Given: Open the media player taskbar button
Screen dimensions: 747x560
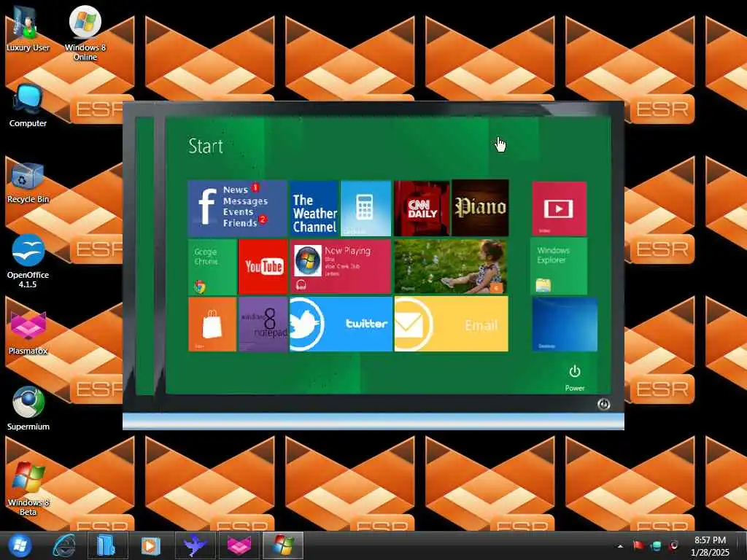Looking at the screenshot, I should 151,545.
